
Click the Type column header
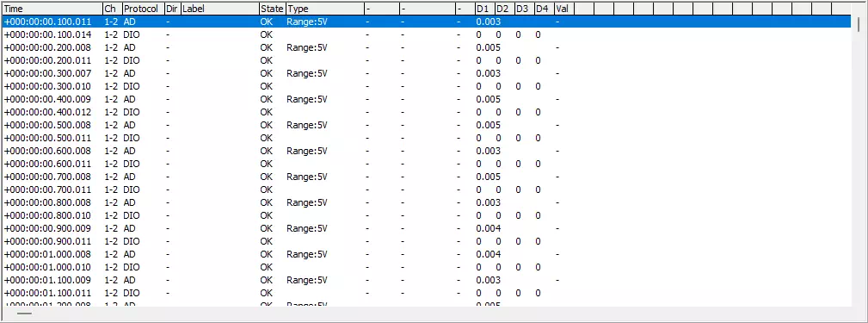325,9
